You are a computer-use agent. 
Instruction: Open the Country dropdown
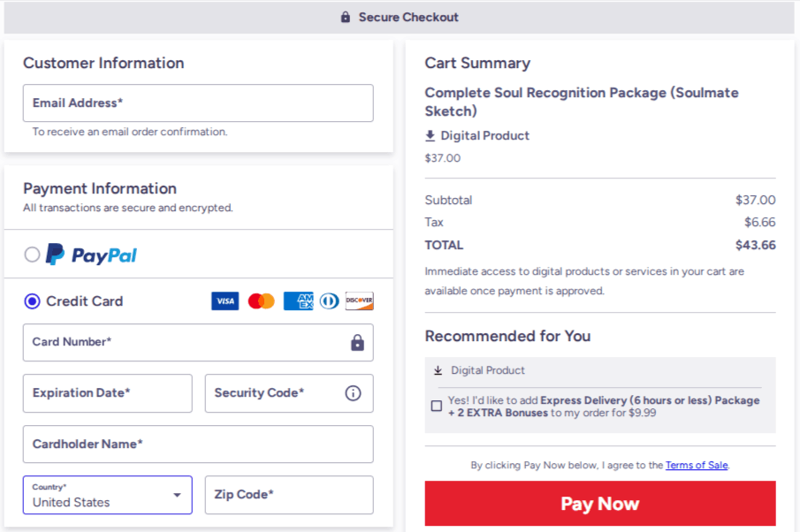[107, 495]
